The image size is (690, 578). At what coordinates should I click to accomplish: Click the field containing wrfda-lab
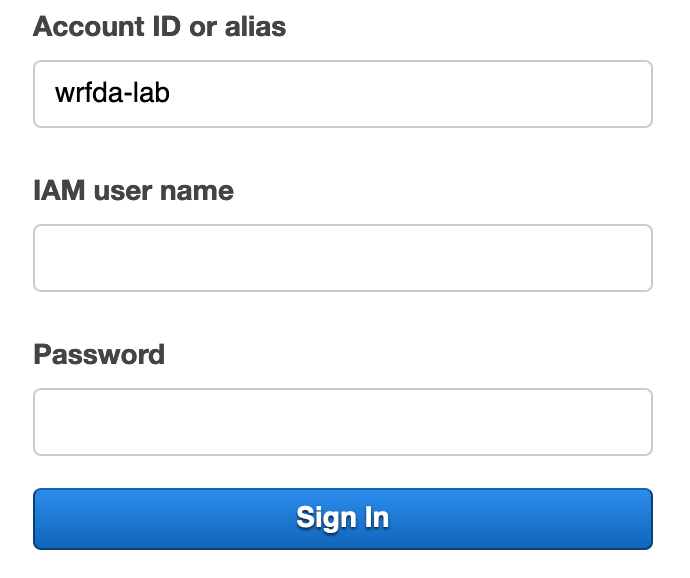pos(343,94)
